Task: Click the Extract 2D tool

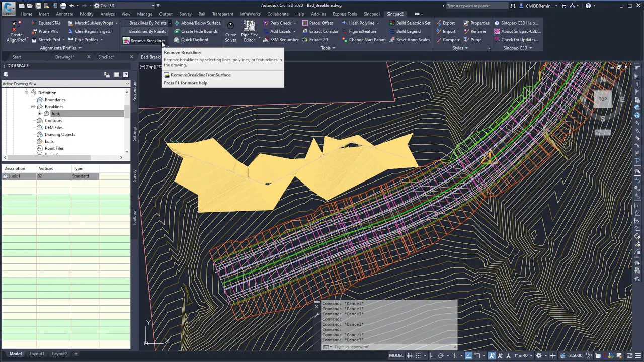Action: click(314, 40)
